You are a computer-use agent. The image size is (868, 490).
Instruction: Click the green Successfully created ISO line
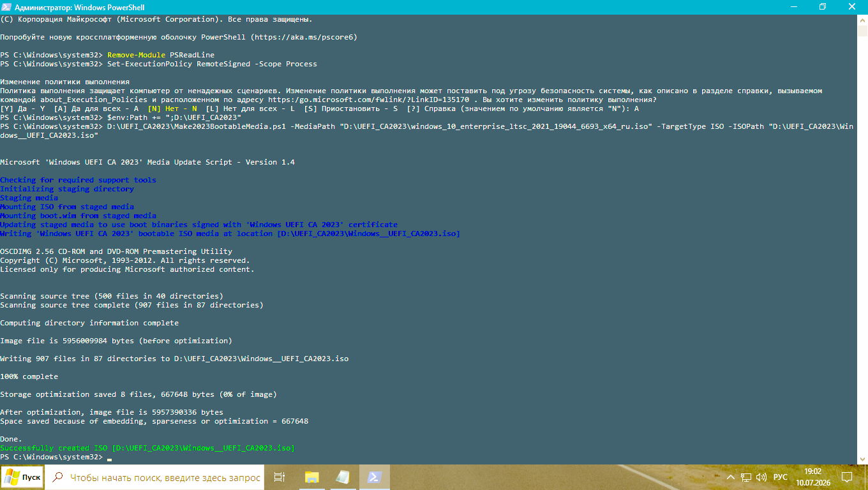(147, 448)
